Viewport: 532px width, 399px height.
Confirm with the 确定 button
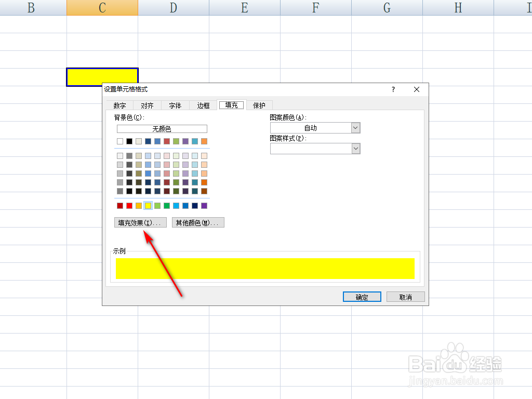click(362, 297)
